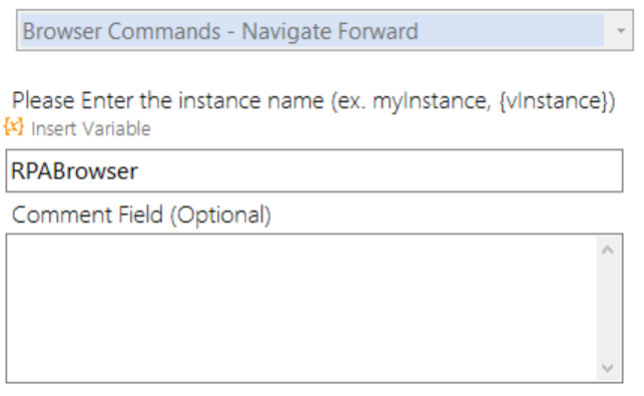Click the comment box scroll up arrow
This screenshot has height=396, width=644.
[607, 250]
